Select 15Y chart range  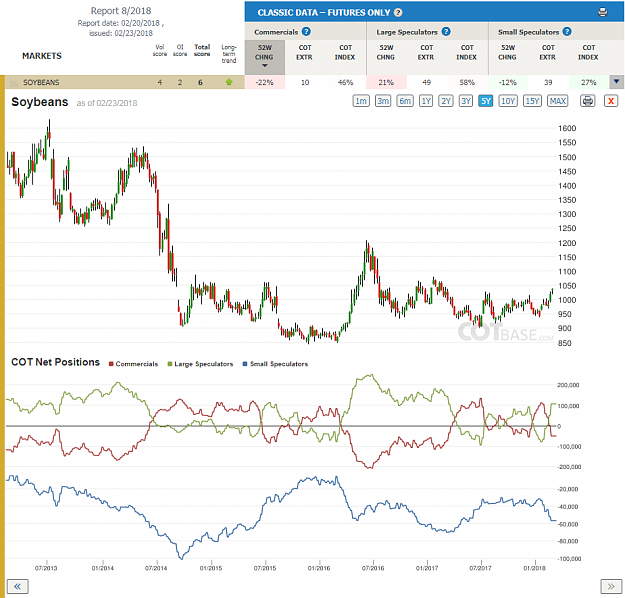532,101
